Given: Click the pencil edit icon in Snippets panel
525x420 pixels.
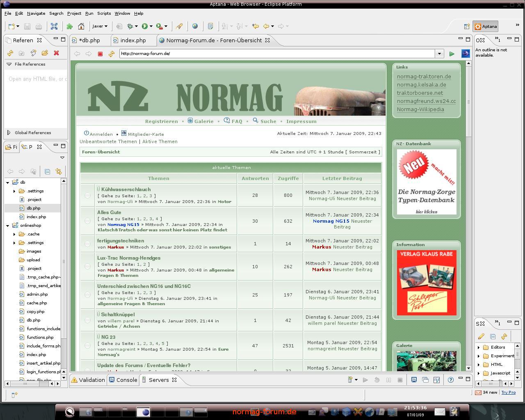Looking at the screenshot, I should (x=481, y=336).
